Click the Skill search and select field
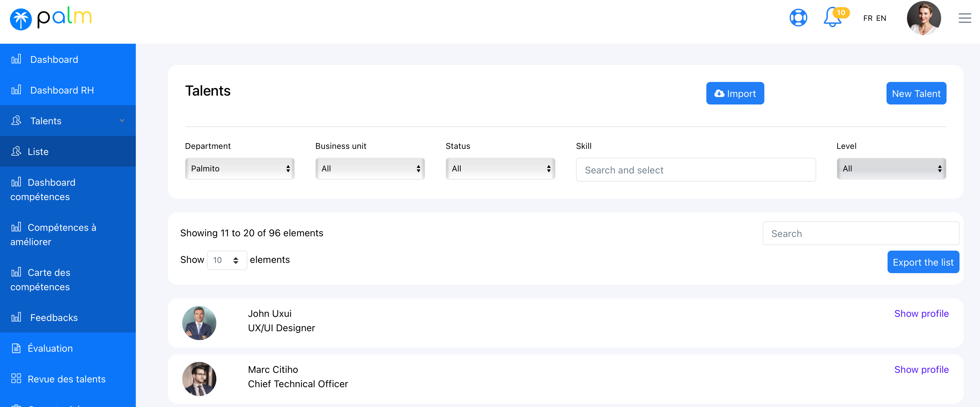Screen dimensions: 980x407 click(695, 170)
